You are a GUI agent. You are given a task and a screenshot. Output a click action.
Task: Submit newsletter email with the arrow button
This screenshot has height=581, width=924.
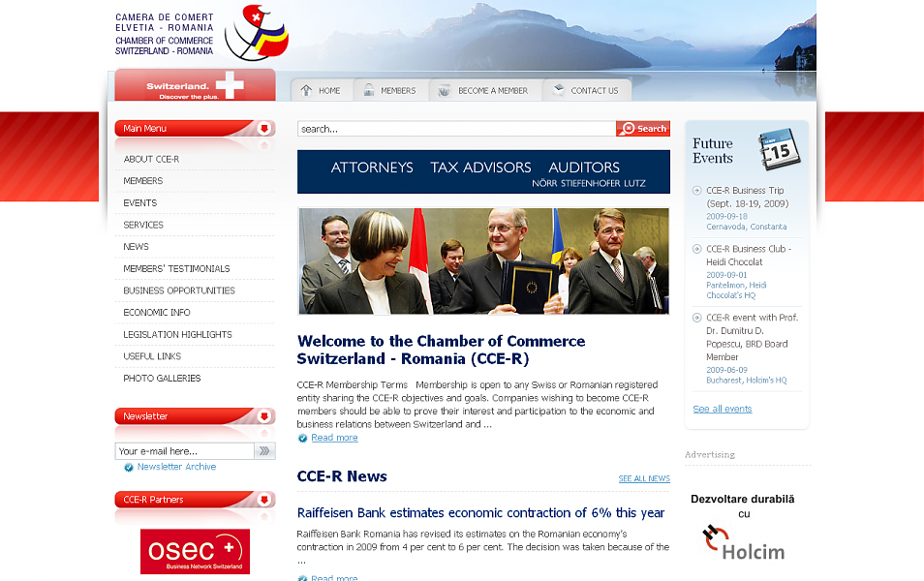click(264, 451)
